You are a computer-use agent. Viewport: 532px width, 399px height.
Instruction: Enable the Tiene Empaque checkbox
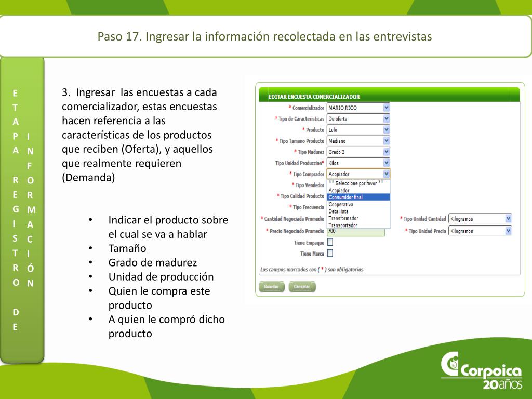(330, 242)
